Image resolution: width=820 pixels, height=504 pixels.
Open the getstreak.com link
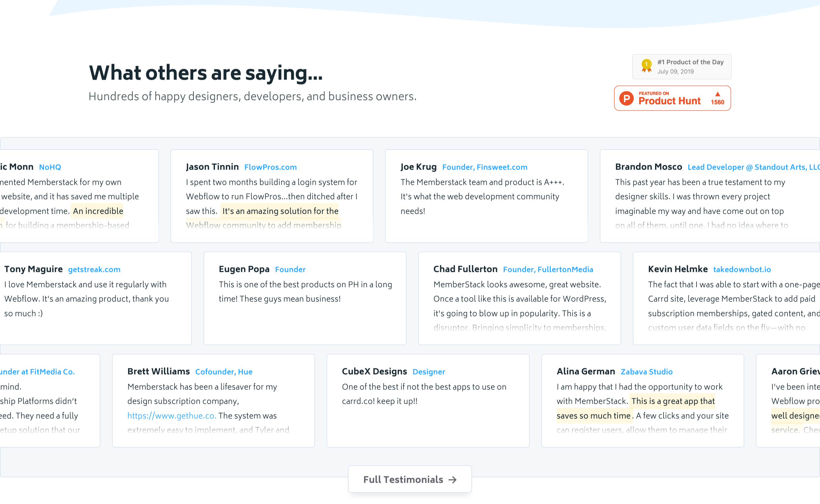click(94, 269)
